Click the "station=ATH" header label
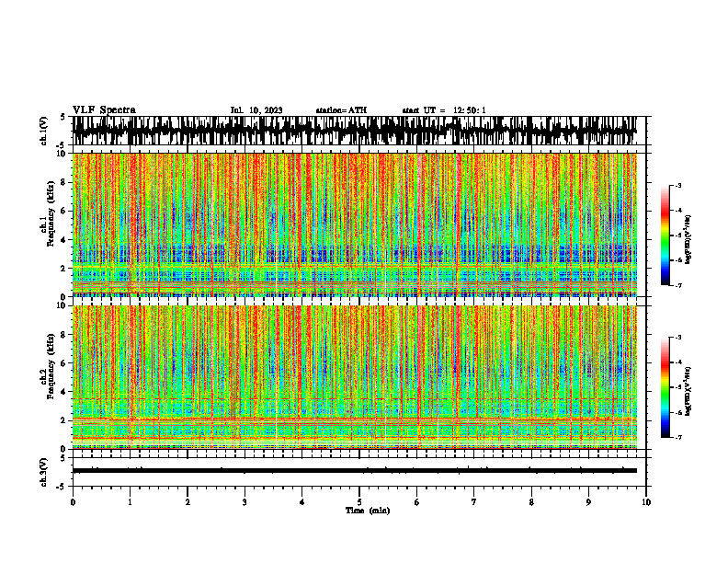The height and width of the screenshot is (563, 728). [x=341, y=110]
